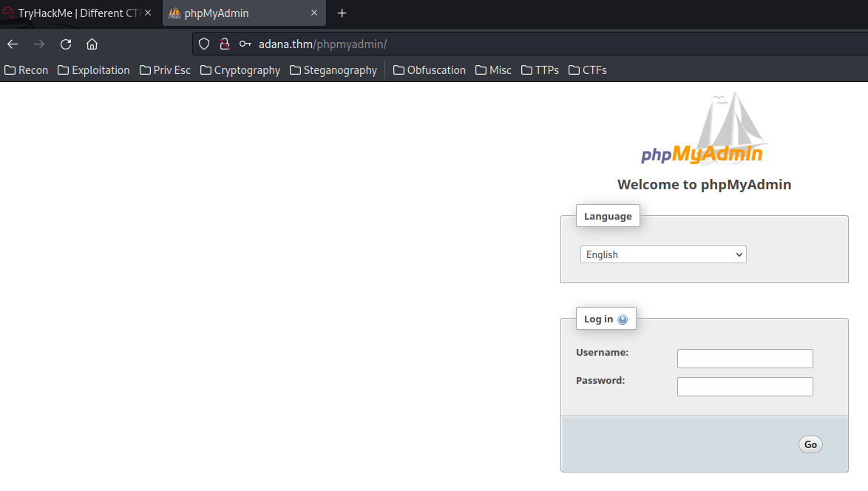Open the Obfuscation bookmarks folder
Viewport: 868px width, 491px height.
(430, 70)
